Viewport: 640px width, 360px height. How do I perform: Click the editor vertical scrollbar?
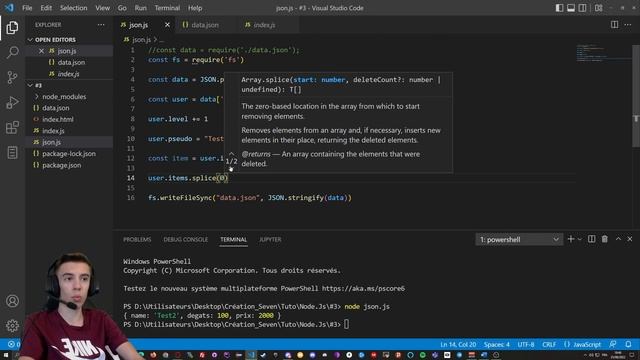click(x=636, y=96)
